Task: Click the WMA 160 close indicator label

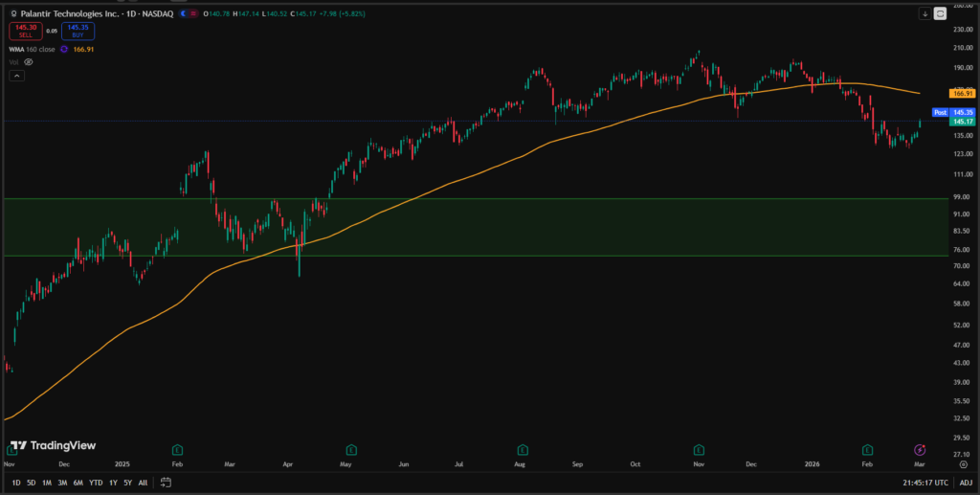Action: [x=32, y=50]
